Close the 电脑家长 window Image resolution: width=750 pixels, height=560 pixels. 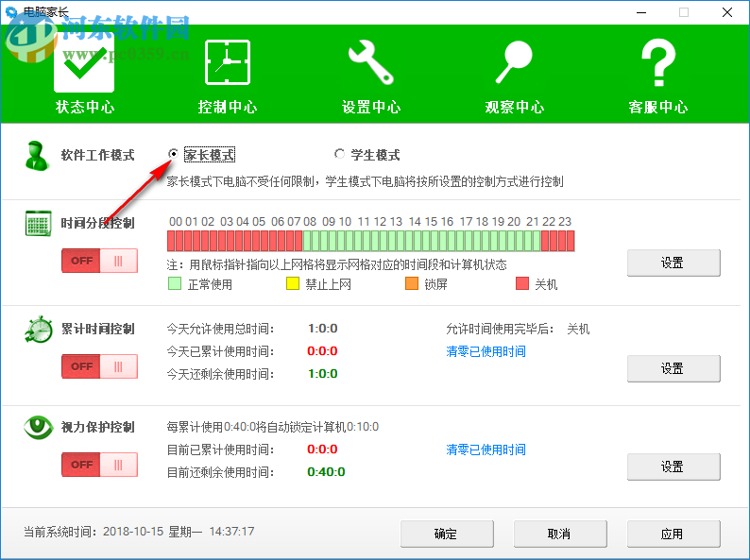(x=727, y=12)
